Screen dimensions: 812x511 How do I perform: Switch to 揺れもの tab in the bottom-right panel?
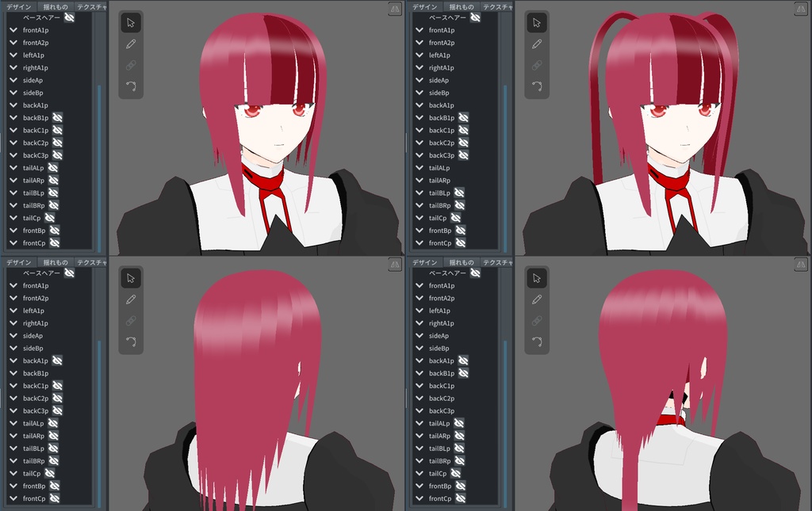click(461, 262)
